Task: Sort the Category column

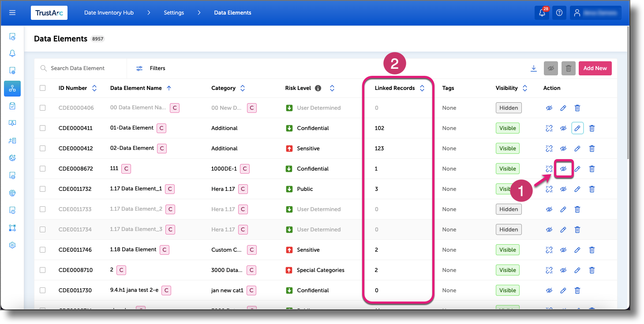Action: click(242, 88)
